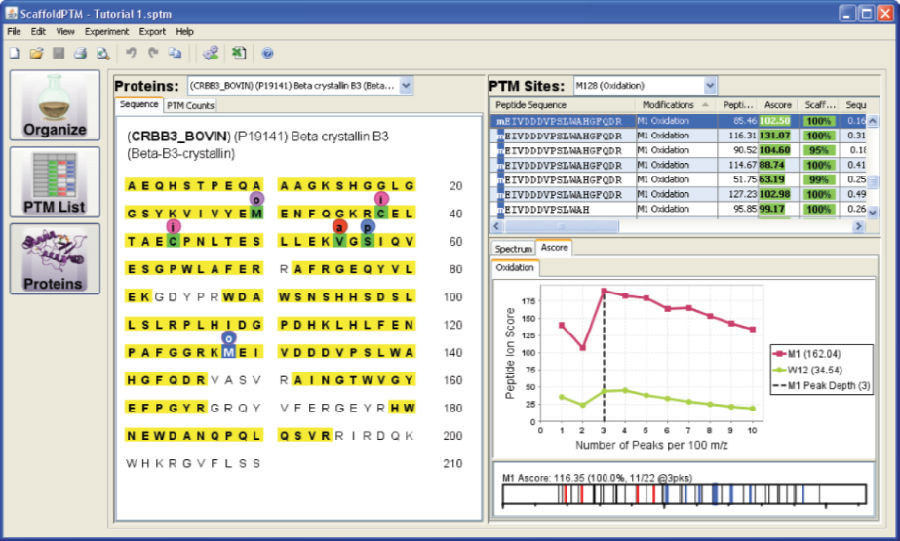Screen dimensions: 900x541
Task: Select the Ascore tab
Action: click(554, 248)
